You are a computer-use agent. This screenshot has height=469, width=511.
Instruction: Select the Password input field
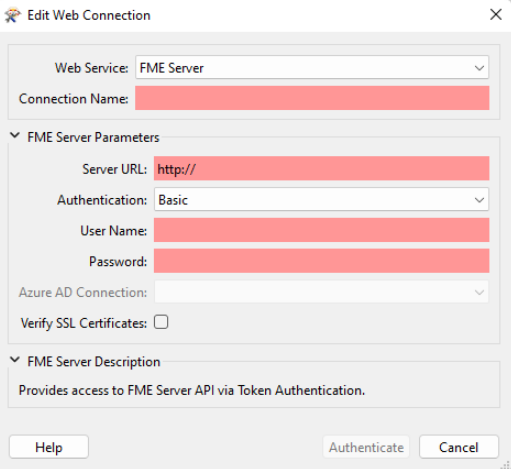[x=321, y=261]
